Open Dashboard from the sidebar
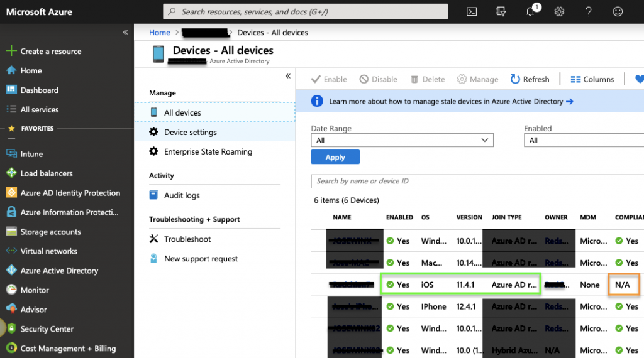This screenshot has width=644, height=358. tap(33, 90)
